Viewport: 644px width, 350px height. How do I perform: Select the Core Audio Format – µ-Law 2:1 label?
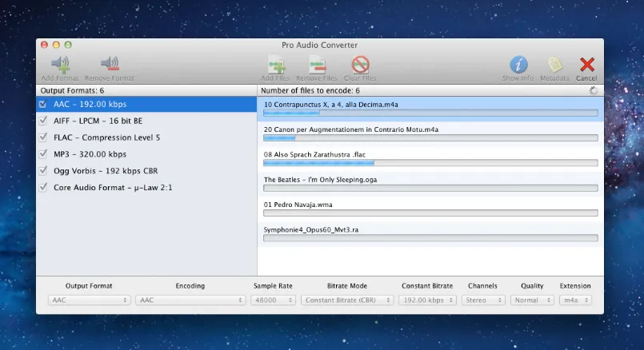point(113,188)
